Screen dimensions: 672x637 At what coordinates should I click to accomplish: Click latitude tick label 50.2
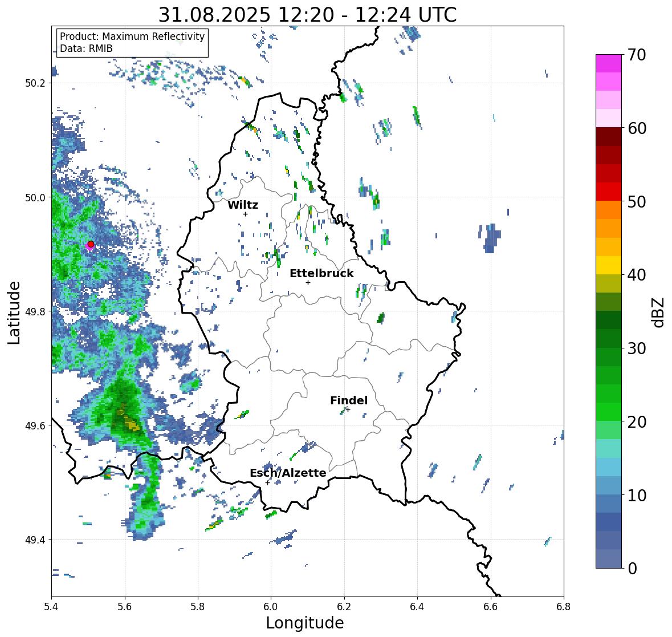pyautogui.click(x=35, y=83)
